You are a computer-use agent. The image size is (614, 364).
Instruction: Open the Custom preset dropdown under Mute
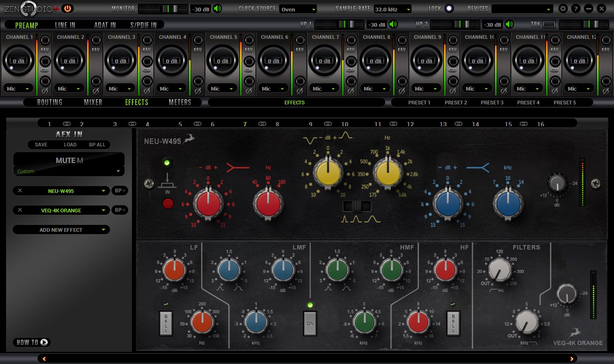(69, 171)
